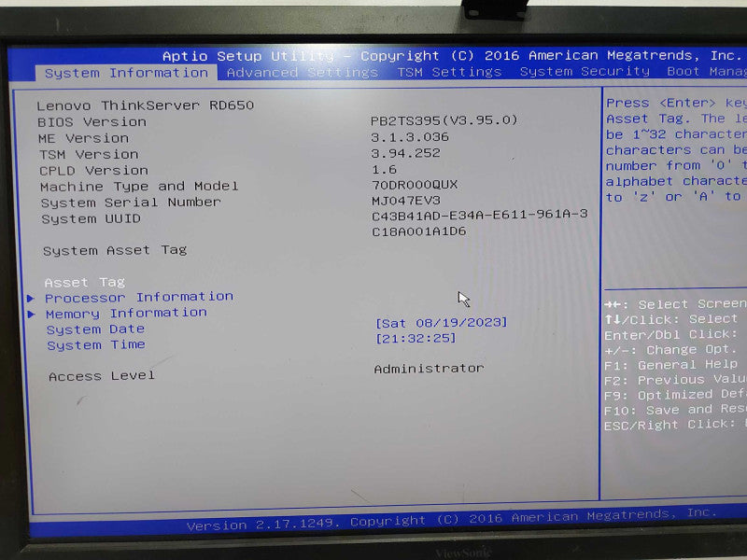Viewport: 747px width, 560px height.
Task: Select the System Date option
Action: pos(95,329)
